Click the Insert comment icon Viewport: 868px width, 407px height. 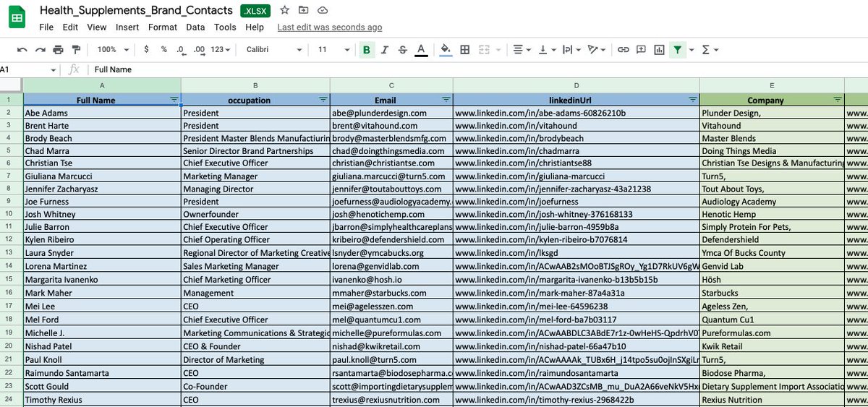click(641, 49)
